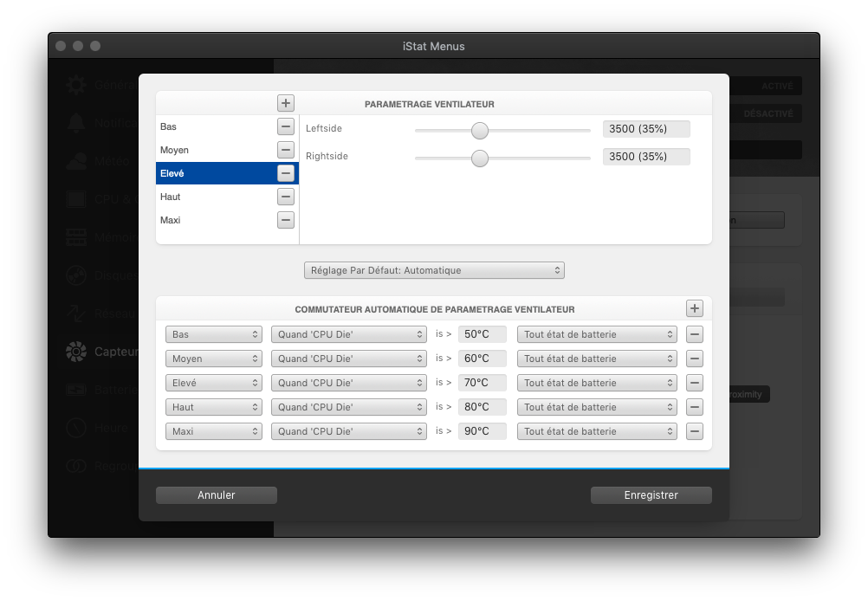868x601 pixels.
Task: Change sensor 'CPU Die' for the 90°C rule
Action: coord(349,431)
